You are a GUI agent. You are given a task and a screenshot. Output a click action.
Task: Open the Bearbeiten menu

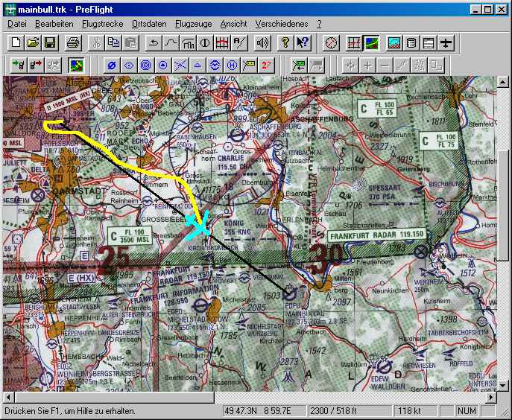tap(54, 24)
